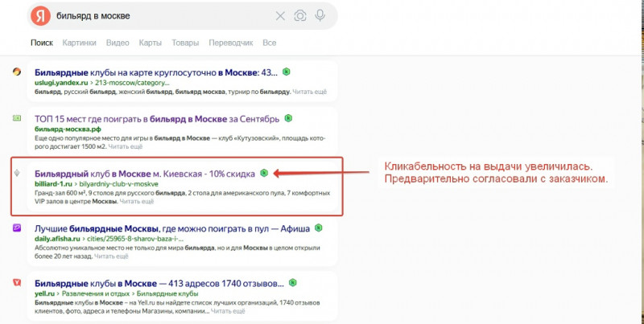Image resolution: width=644 pixels, height=324 pixels.
Task: Click the Бильярдные клубы breadcrumb on yell.ru
Action: pos(167,293)
